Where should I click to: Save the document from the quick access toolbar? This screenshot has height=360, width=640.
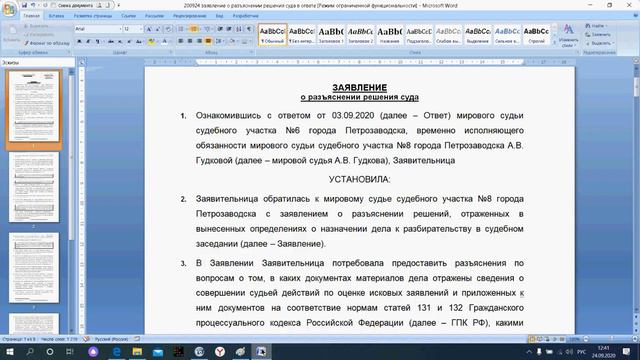point(24,5)
